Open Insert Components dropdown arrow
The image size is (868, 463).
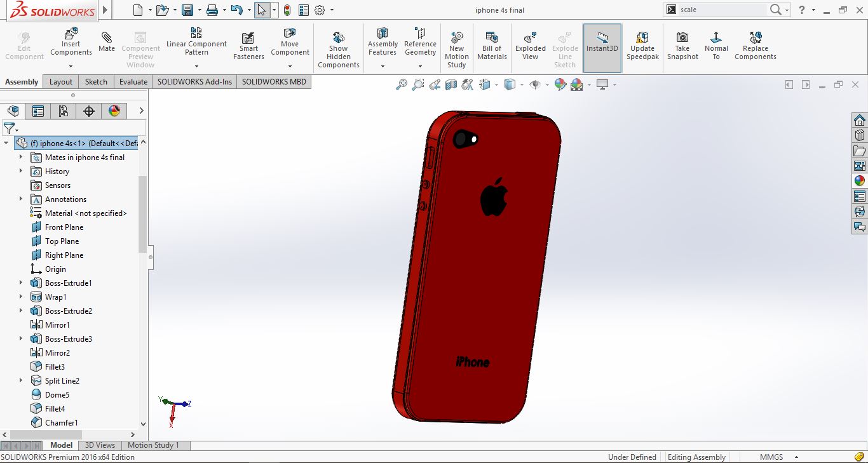(71, 66)
